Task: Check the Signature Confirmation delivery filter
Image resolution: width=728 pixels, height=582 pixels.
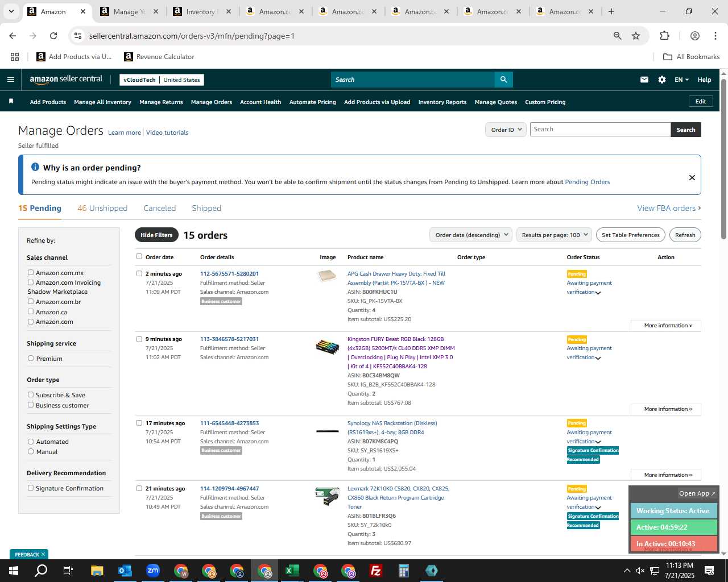Action: click(31, 488)
